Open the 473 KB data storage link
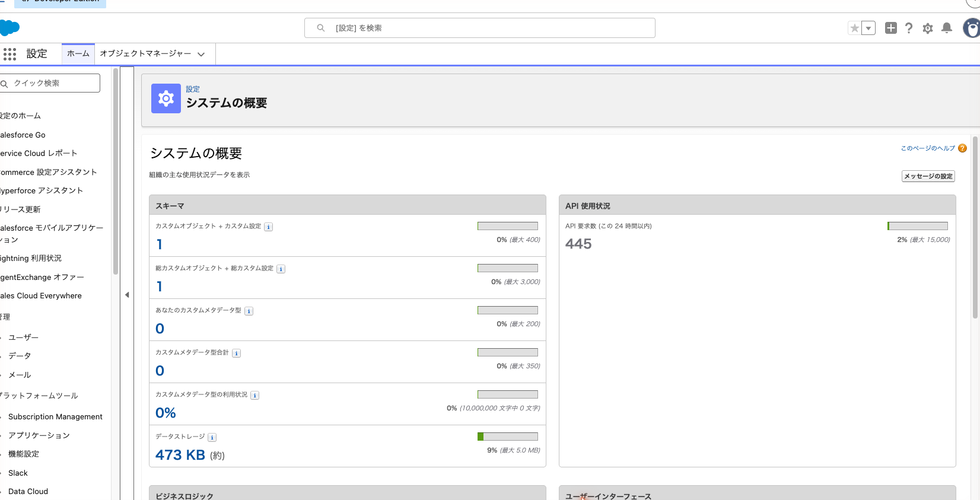980x500 pixels. (180, 455)
